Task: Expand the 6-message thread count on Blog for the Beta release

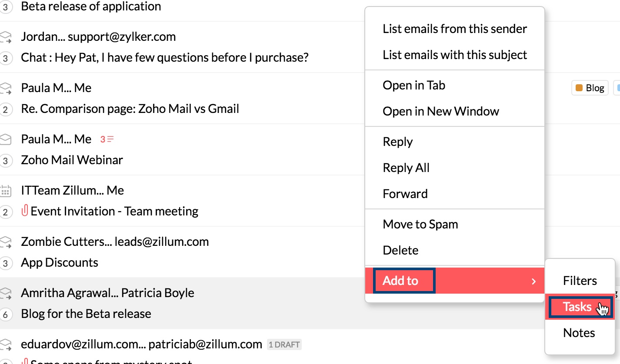Action: click(x=5, y=314)
